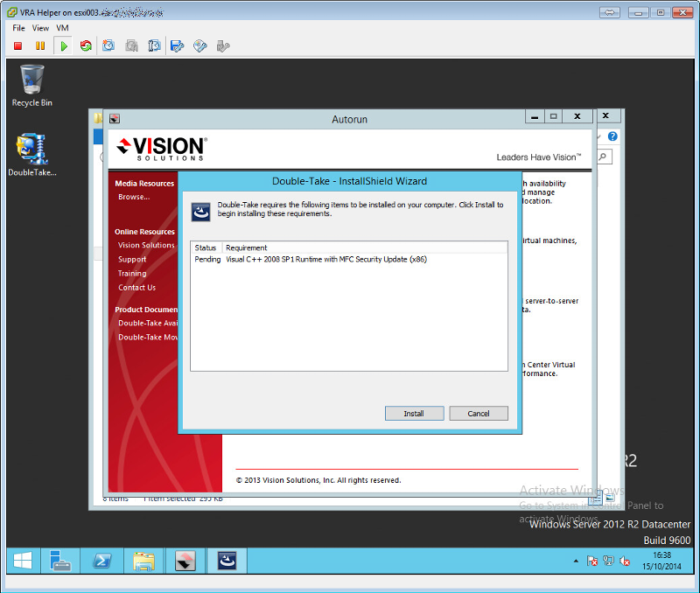Pause the VM with the suspend icon
The height and width of the screenshot is (593, 700).
[40, 46]
